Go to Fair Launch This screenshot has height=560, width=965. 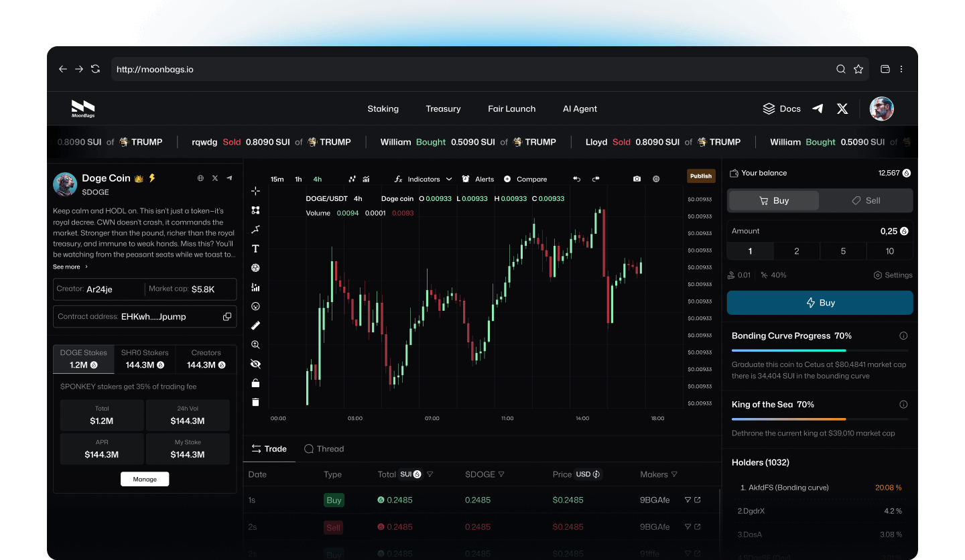coord(512,109)
